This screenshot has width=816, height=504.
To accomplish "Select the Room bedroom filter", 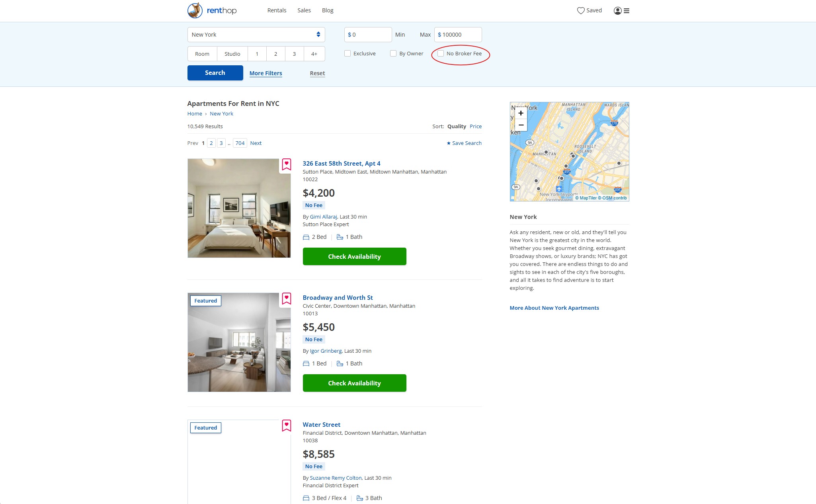I will (202, 54).
